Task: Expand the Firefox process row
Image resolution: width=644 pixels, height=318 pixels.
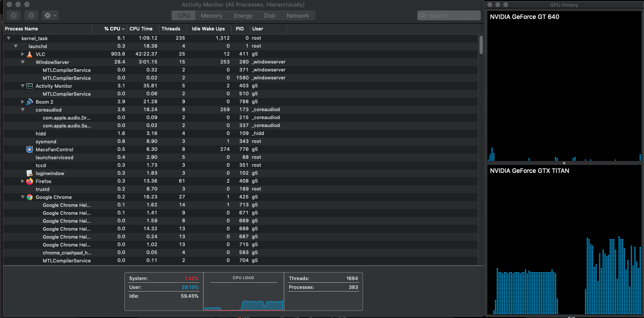Action: click(23, 181)
